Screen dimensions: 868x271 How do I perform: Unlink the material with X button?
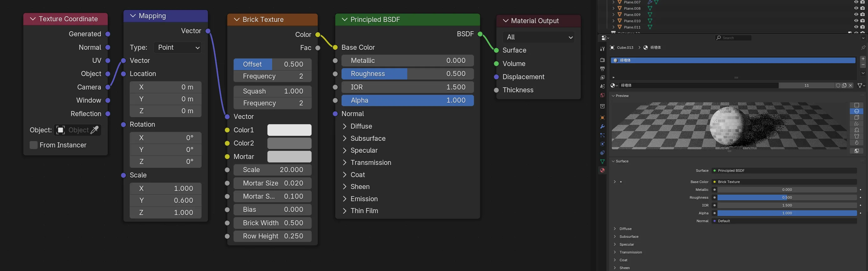coord(850,86)
